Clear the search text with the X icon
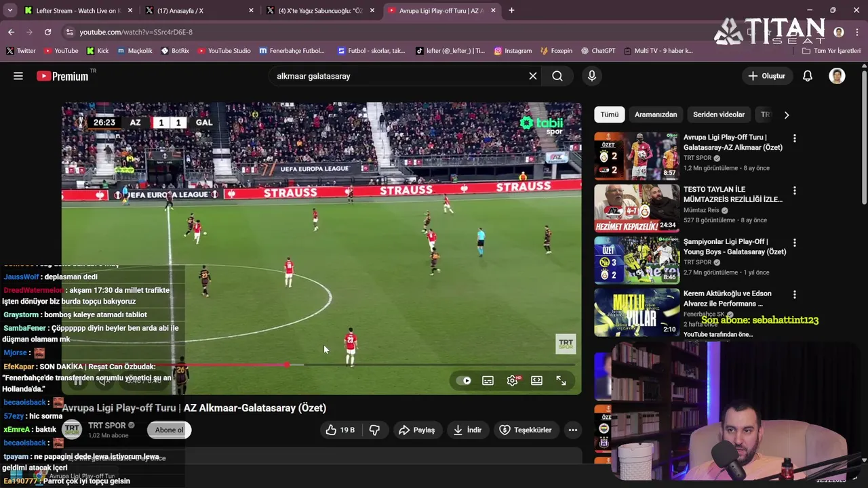 [533, 76]
